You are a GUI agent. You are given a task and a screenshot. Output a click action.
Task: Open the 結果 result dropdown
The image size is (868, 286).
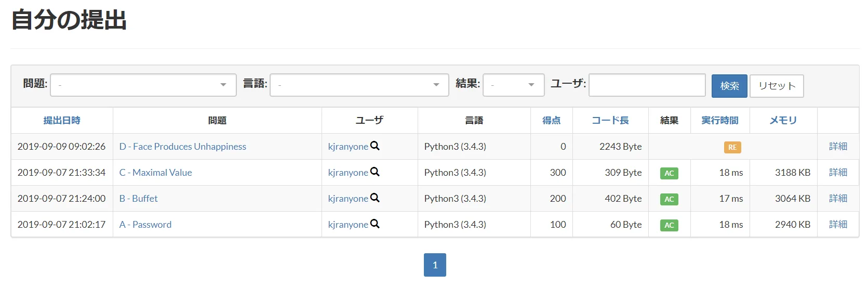coord(514,85)
